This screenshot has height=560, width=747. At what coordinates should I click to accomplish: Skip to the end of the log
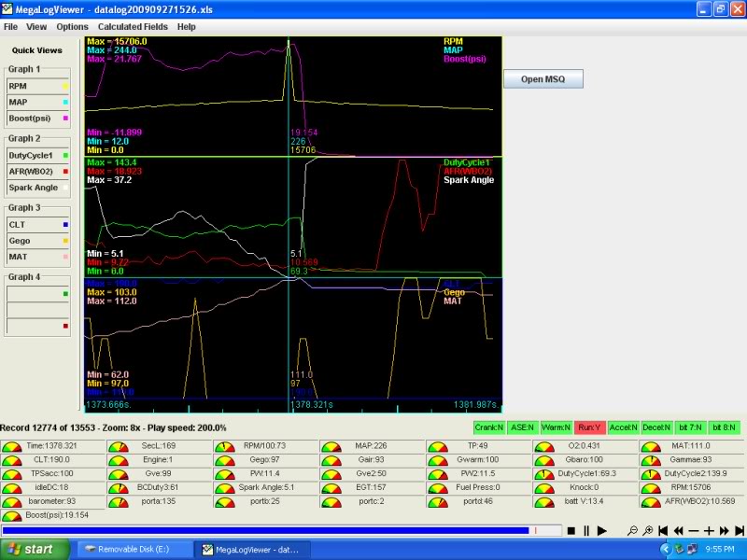(x=740, y=530)
